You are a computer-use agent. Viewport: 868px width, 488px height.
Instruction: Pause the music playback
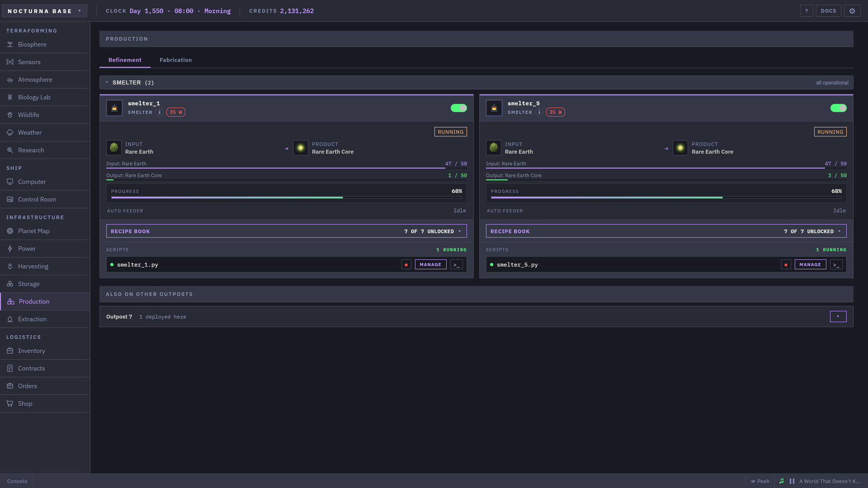(x=792, y=481)
